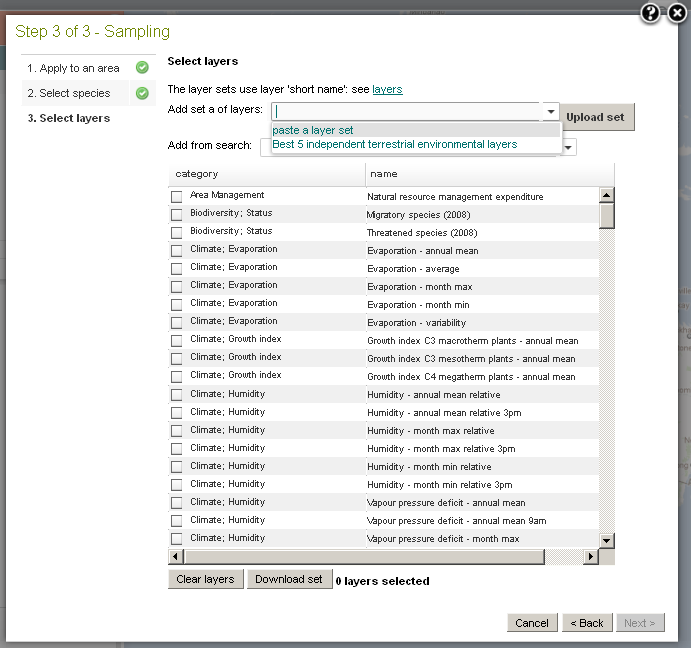Click the Download set button
This screenshot has width=691, height=648.
point(289,579)
